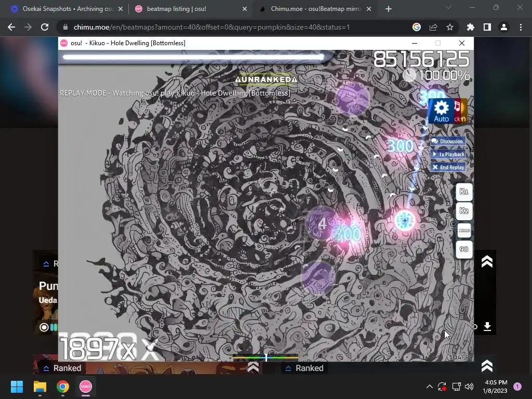This screenshot has height=399, width=532.
Task: Open Windows Start menu
Action: (x=17, y=387)
